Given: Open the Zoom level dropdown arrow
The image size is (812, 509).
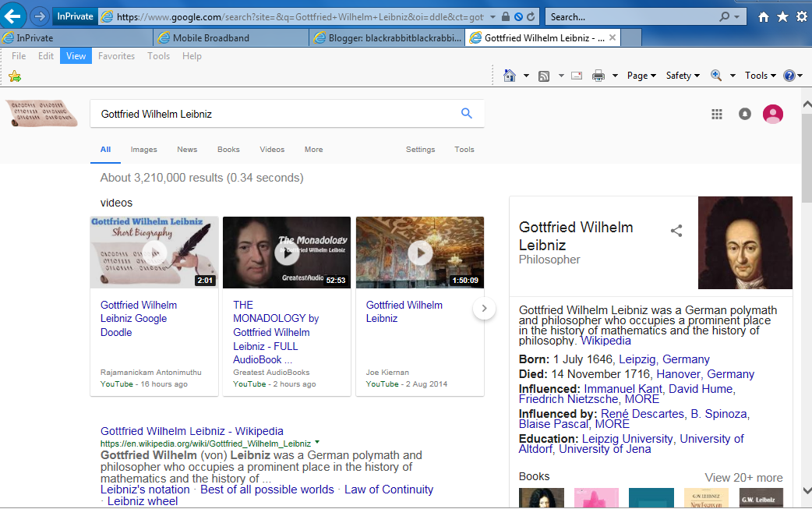Looking at the screenshot, I should pyautogui.click(x=733, y=76).
